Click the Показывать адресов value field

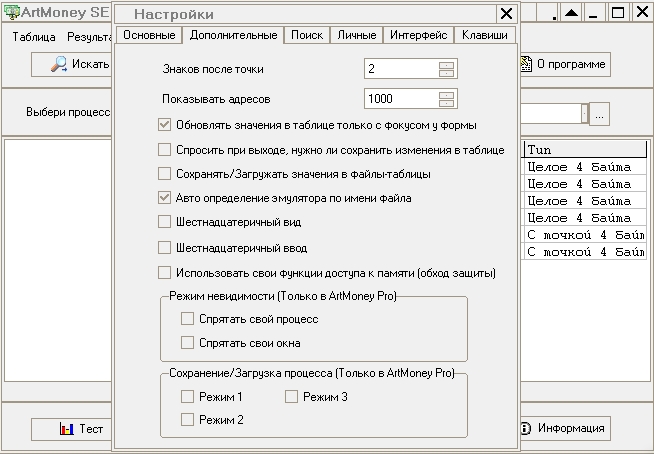[x=401, y=99]
